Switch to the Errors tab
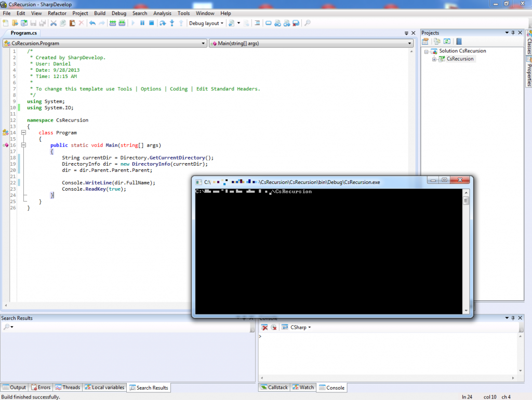Image resolution: width=532 pixels, height=400 pixels. click(x=41, y=388)
